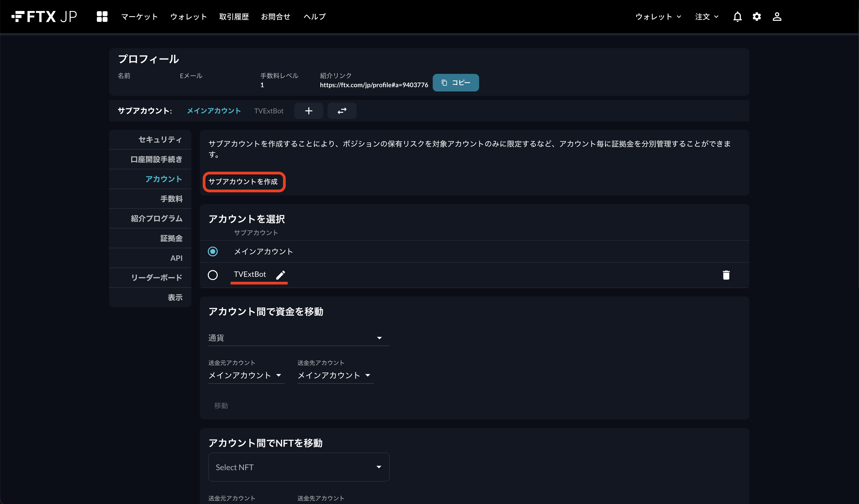This screenshot has width=859, height=504.
Task: Select the メインアカウント radio button
Action: click(x=213, y=251)
